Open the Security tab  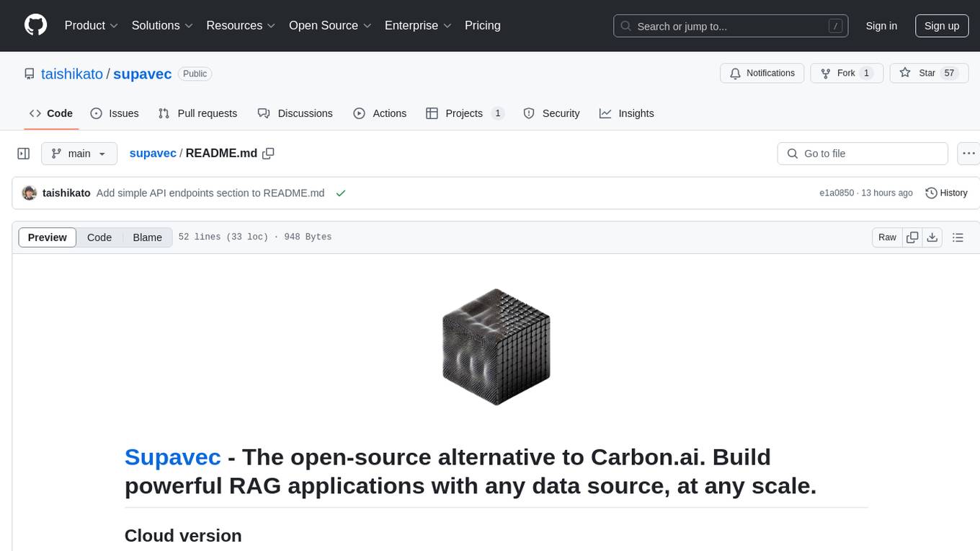[551, 113]
